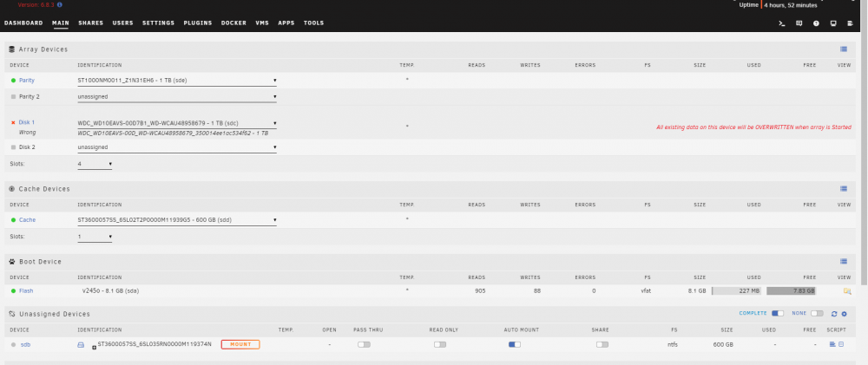Screen dimensions: 868x365
Task: Open the Docker tab
Action: click(x=233, y=23)
